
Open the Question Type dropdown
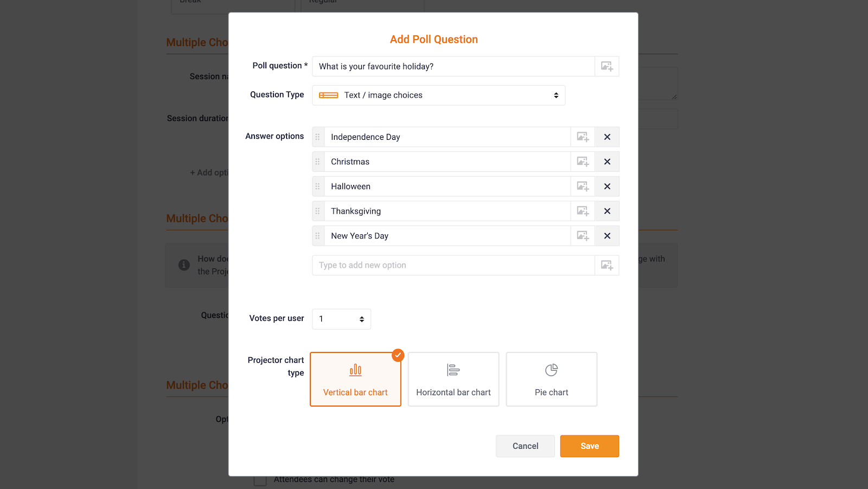click(438, 95)
